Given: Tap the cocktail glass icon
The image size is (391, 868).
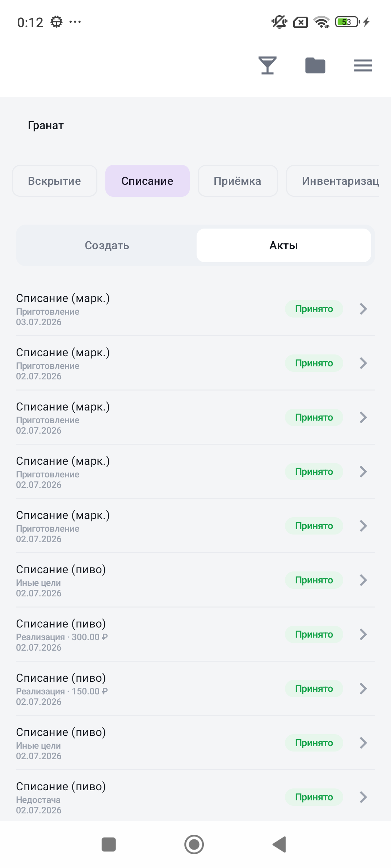Looking at the screenshot, I should click(268, 65).
